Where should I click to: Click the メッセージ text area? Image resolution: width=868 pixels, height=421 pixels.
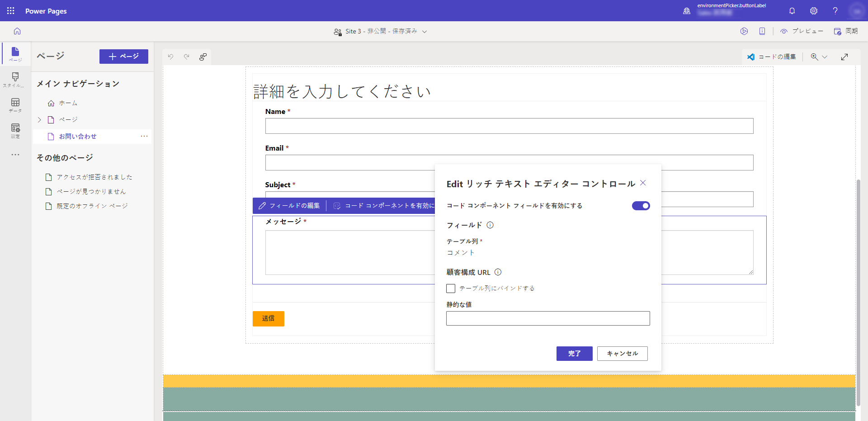point(350,252)
